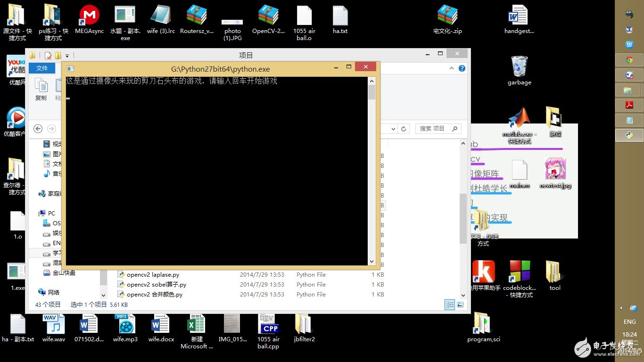Screen dimensions: 644x362
Task: Switch to the large icons view layout
Action: 460,305
